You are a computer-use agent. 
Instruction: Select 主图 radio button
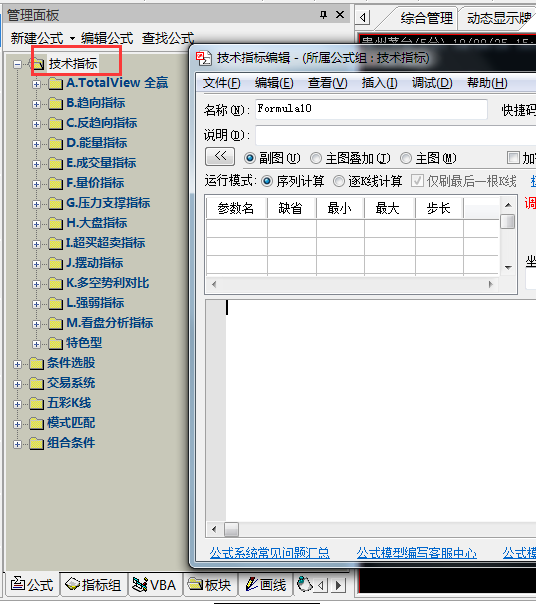[x=406, y=158]
